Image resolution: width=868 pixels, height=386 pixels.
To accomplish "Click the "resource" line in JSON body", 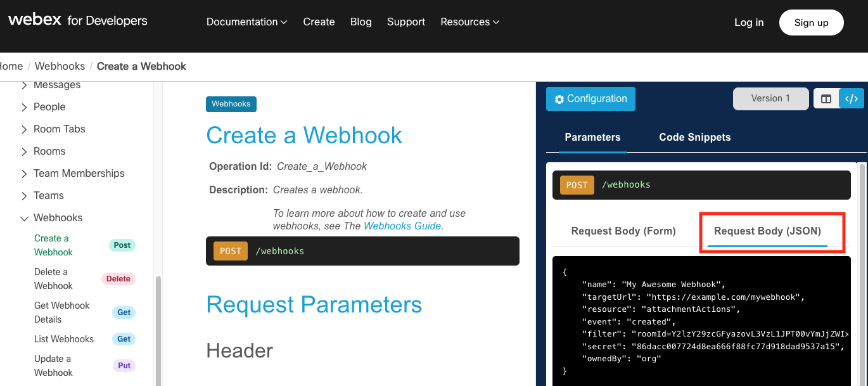I will click(661, 309).
